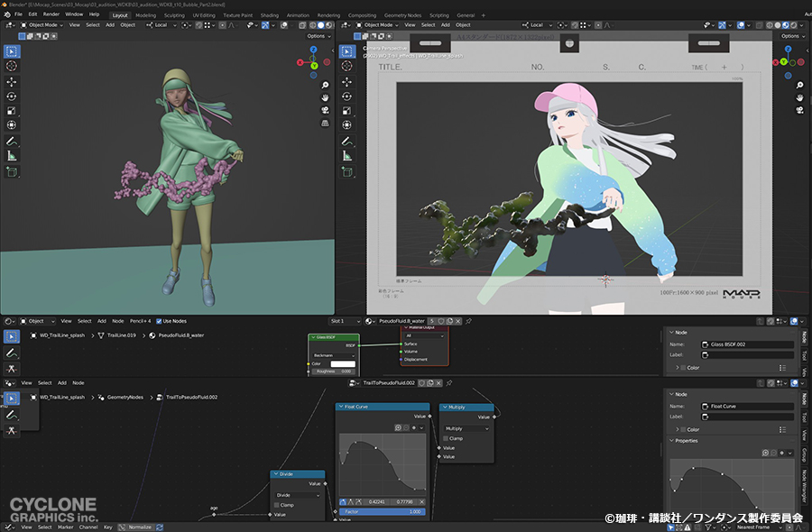Click the Normalize button in graph editor
The height and width of the screenshot is (532, 812).
(x=140, y=527)
